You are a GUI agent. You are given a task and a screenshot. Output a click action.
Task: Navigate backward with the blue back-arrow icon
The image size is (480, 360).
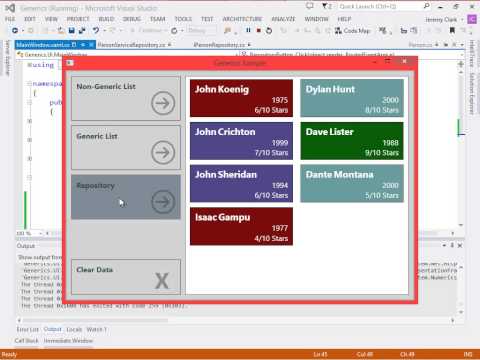pos(15,30)
